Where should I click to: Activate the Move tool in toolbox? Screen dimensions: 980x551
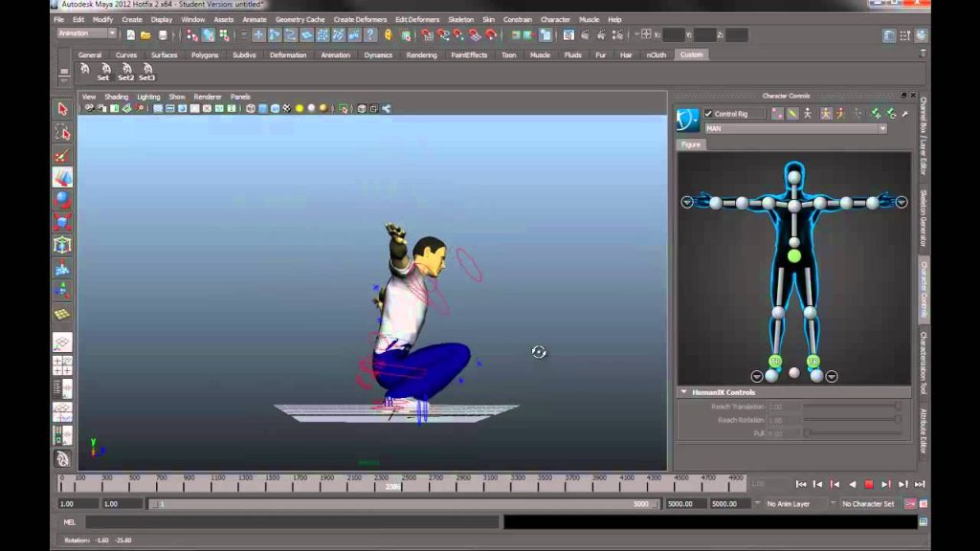tap(62, 178)
